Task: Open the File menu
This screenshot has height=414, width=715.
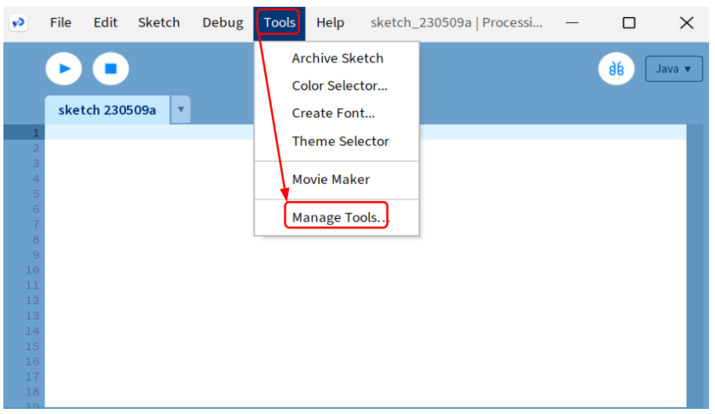Action: (61, 22)
